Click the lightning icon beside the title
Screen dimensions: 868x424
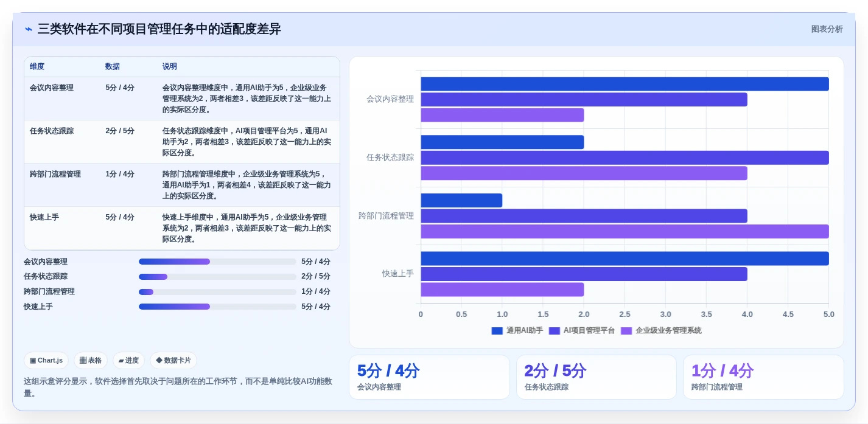pos(29,29)
